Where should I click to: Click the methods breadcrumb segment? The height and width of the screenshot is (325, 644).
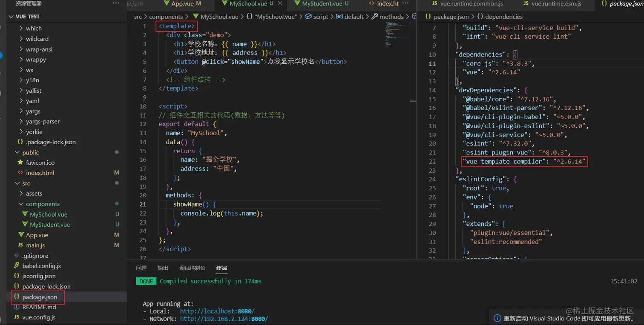(391, 17)
